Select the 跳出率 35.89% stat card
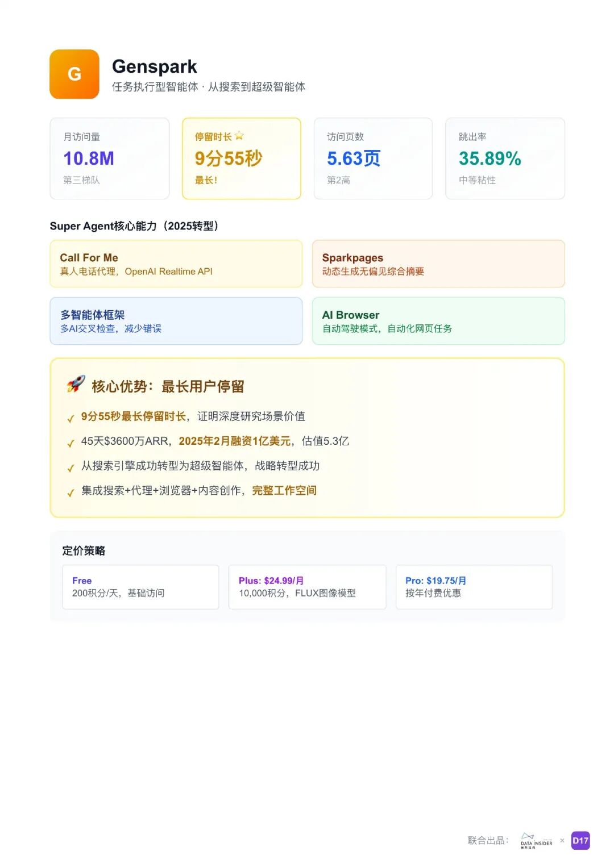Image resolution: width=614 pixels, height=868 pixels. tap(505, 158)
